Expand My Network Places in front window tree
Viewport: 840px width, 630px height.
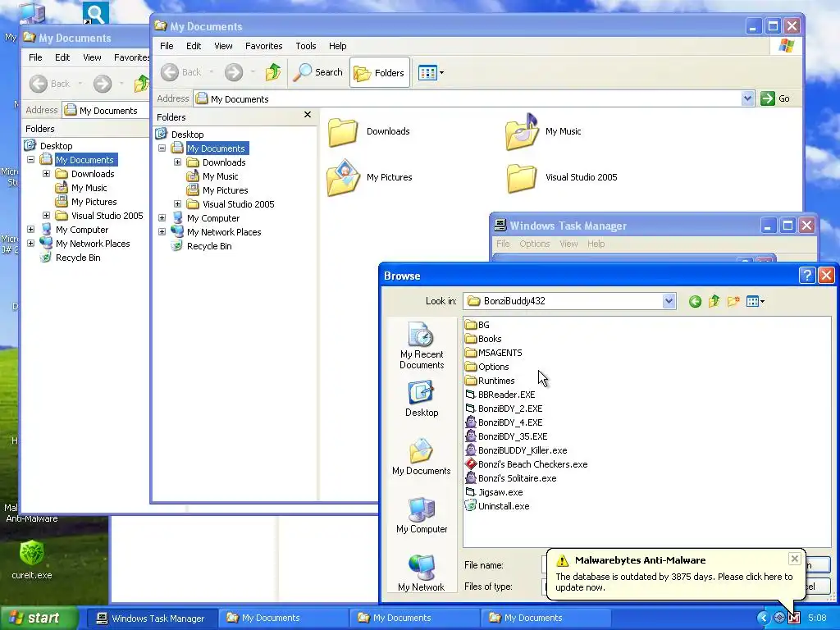(x=162, y=232)
